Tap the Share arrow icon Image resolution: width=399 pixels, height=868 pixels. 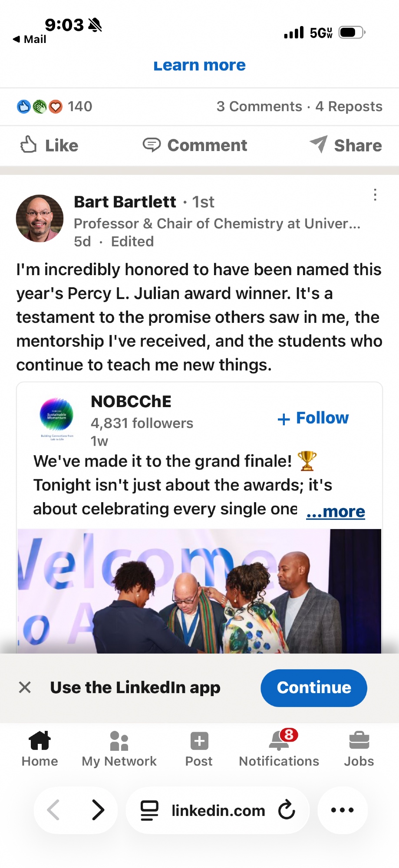[x=319, y=144]
